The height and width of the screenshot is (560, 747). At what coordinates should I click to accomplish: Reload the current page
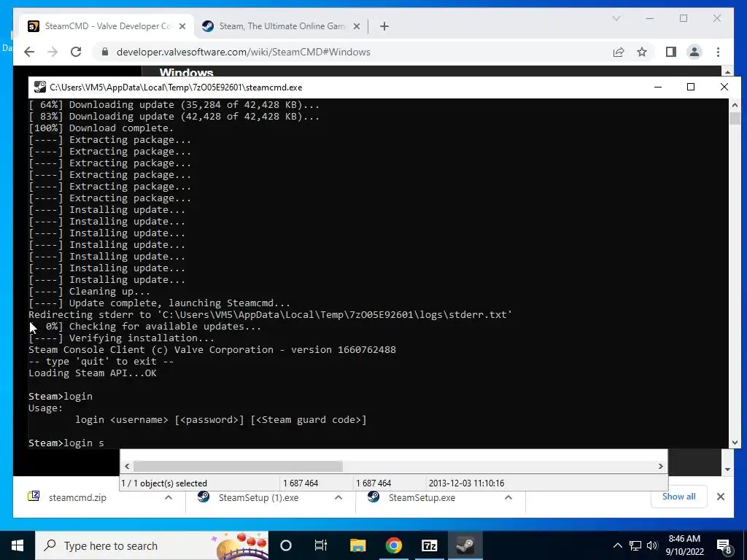click(76, 52)
